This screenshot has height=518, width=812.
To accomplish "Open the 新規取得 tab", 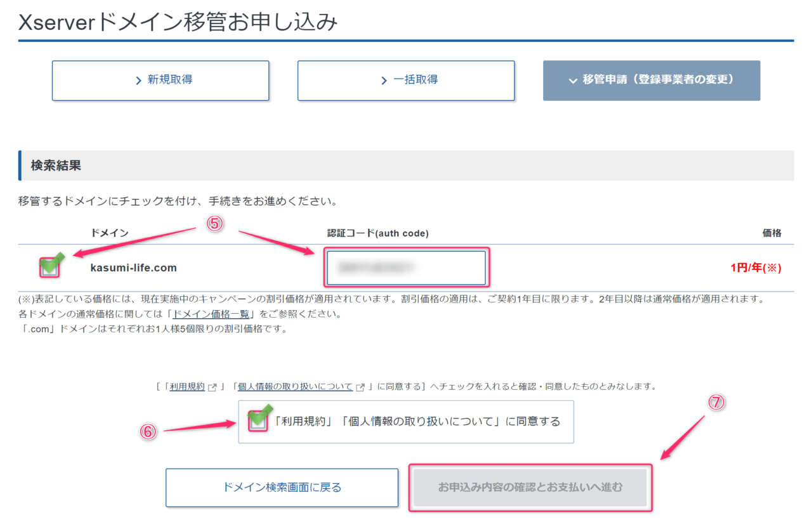I will (160, 81).
